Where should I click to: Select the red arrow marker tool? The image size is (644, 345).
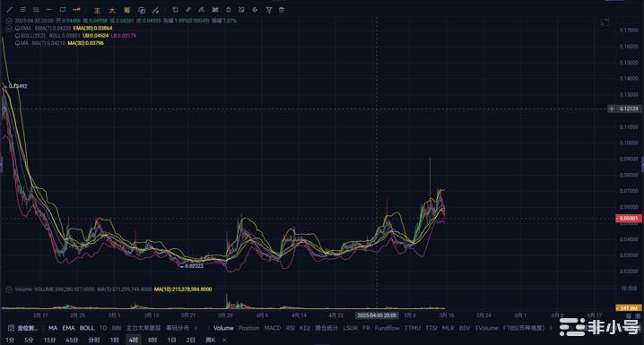76,10
